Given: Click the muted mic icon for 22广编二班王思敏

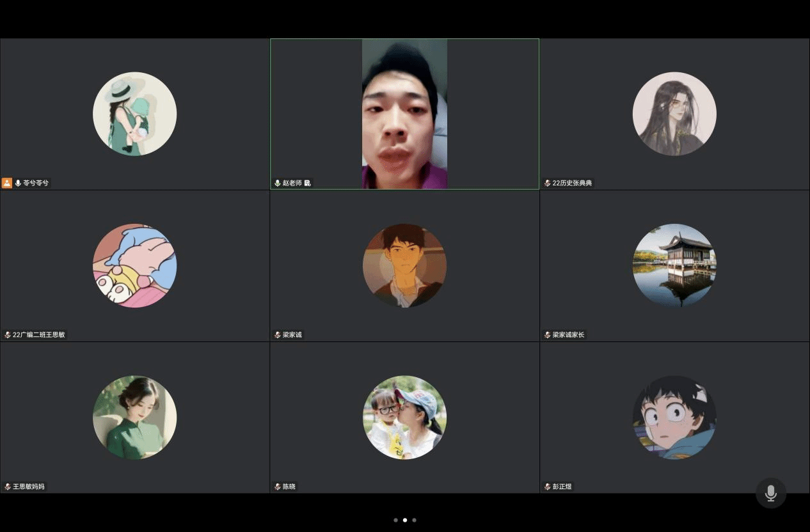Looking at the screenshot, I should point(8,334).
